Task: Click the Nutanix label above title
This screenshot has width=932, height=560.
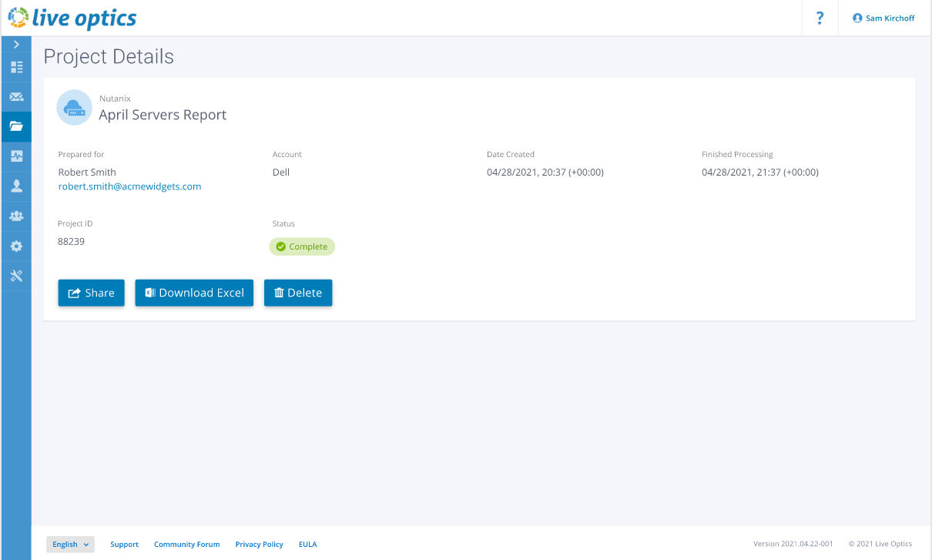Action: [115, 99]
